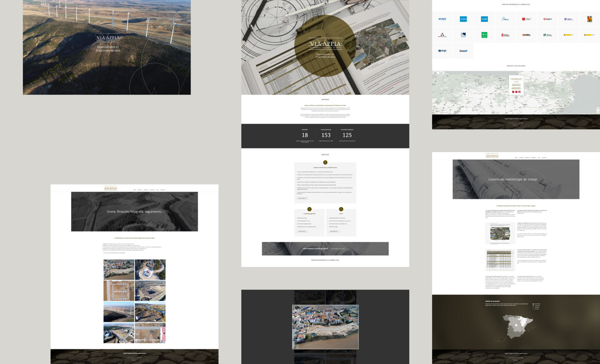Screen dimensions: 600x364
Task: Click the location pin on the map
Action: click(x=516, y=97)
